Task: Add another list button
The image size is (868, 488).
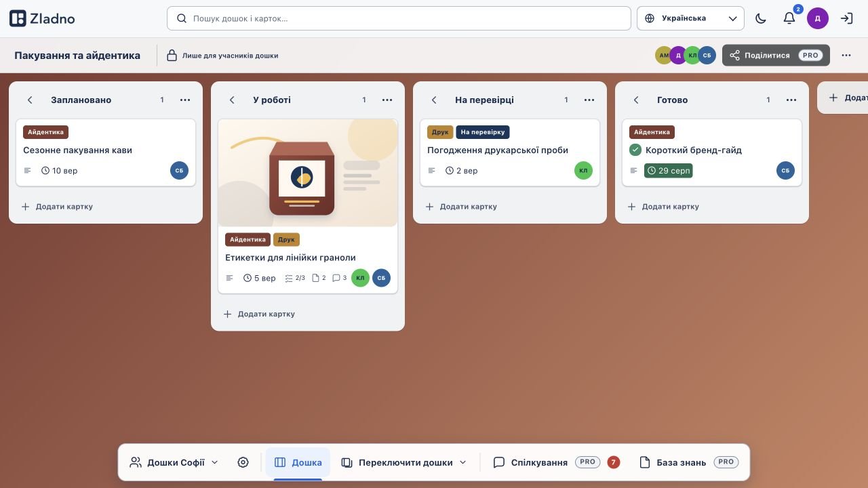Action: point(843,98)
